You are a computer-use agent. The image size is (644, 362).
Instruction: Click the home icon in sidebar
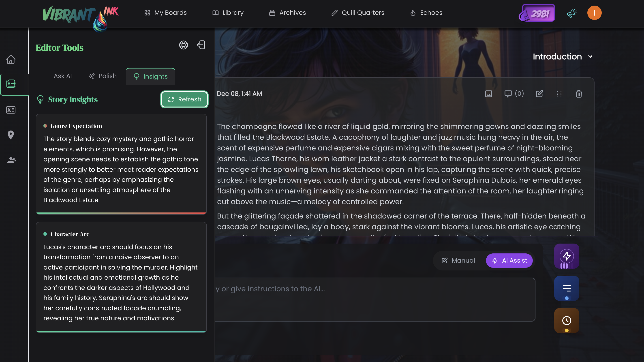tap(11, 59)
